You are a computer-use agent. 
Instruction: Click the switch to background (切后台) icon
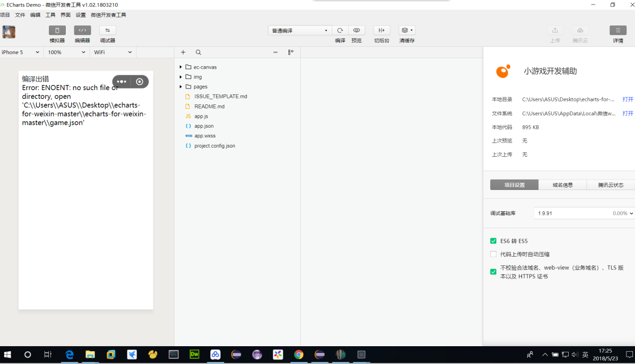click(382, 31)
